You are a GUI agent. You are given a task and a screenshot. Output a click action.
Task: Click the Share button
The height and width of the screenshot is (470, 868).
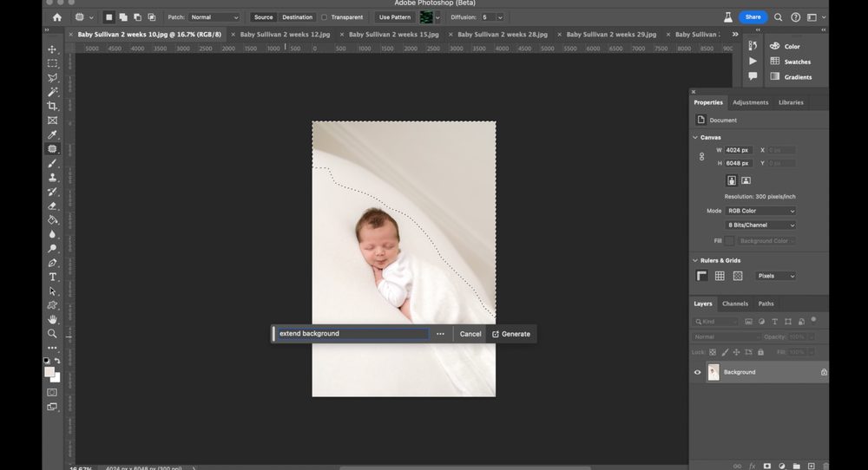(x=753, y=17)
